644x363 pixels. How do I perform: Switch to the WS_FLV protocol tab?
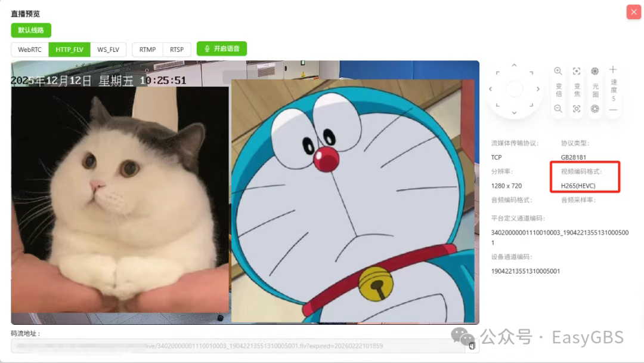108,50
